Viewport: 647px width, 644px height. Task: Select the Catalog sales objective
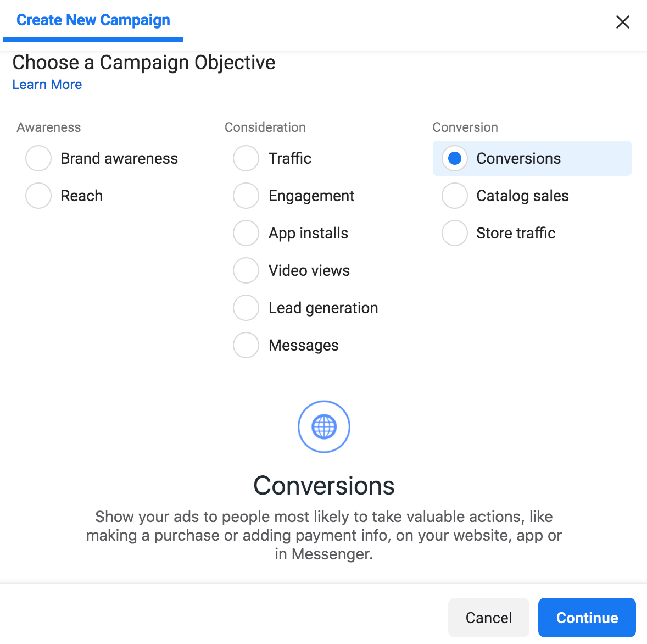coord(454,196)
